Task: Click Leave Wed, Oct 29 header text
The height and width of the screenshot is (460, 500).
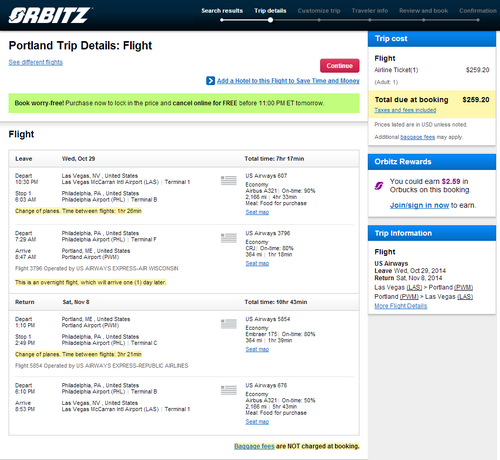Action: point(55,159)
